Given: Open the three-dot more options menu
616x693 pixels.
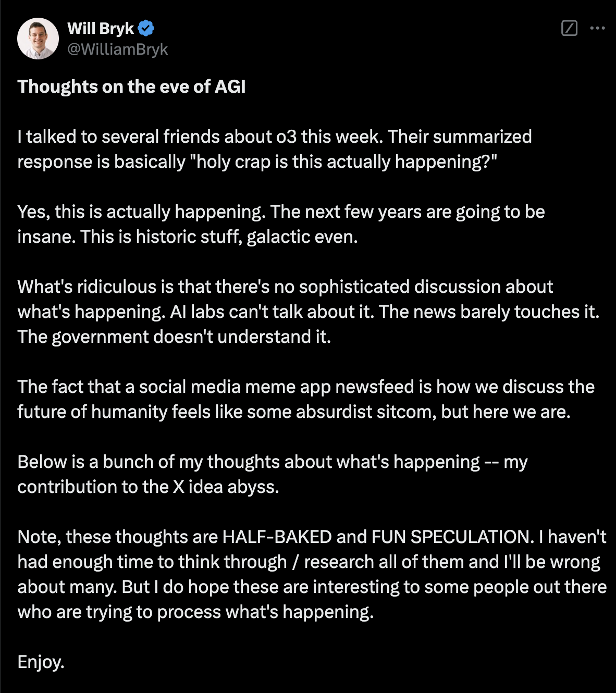Looking at the screenshot, I should click(597, 28).
